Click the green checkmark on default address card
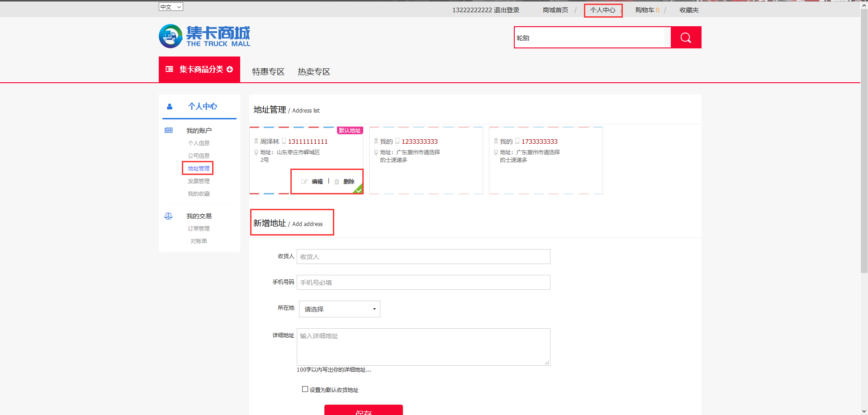 click(359, 190)
